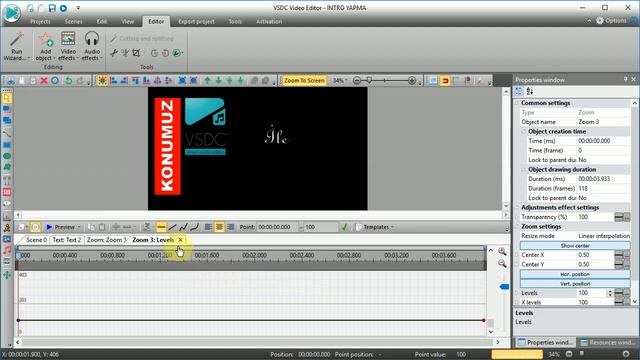Screen dimensions: 640x360
Task: Click the green checkmark apply icon
Action: (344, 227)
